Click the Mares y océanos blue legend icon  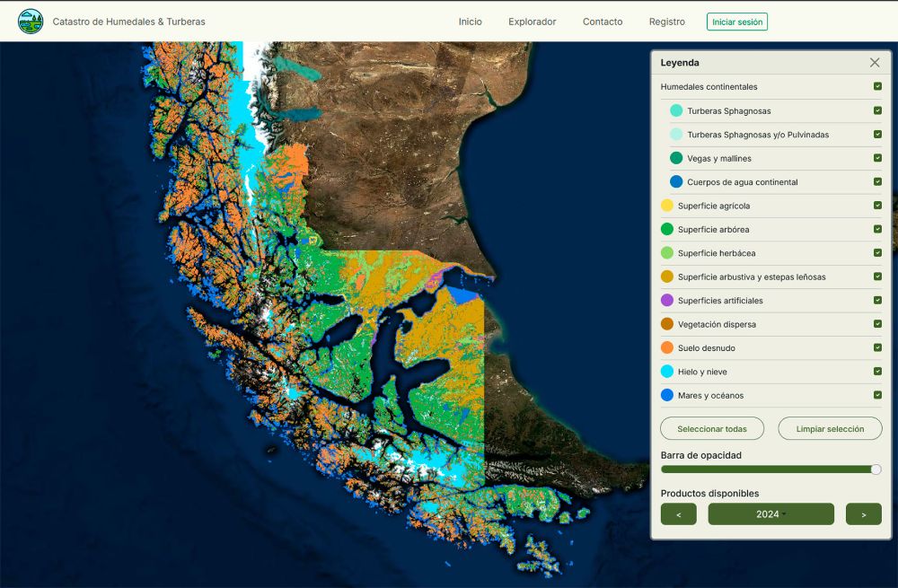click(x=667, y=396)
